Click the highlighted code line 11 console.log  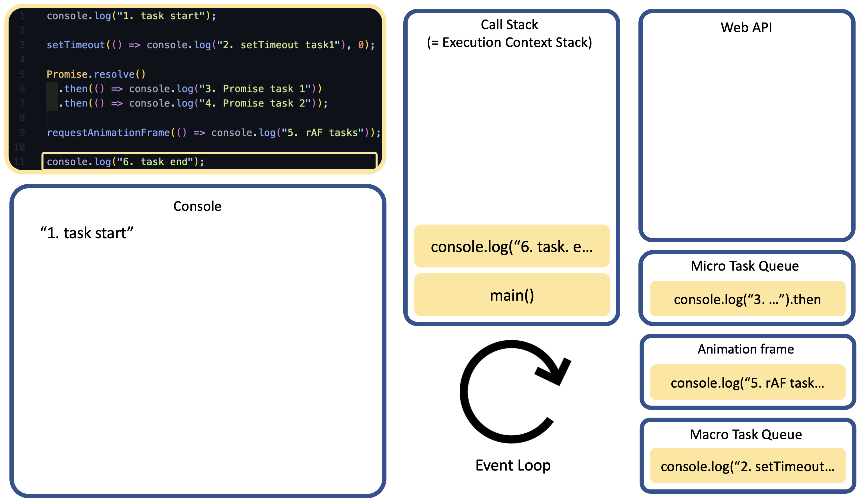pos(210,161)
